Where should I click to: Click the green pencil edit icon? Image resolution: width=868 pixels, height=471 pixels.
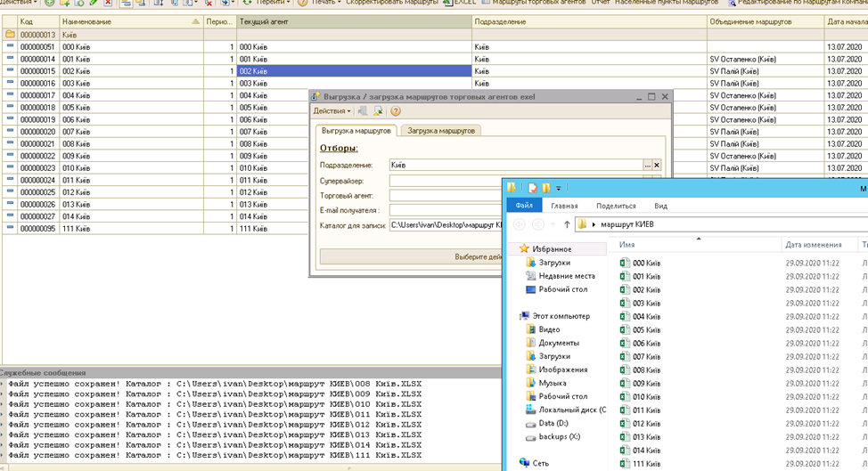tap(94, 2)
